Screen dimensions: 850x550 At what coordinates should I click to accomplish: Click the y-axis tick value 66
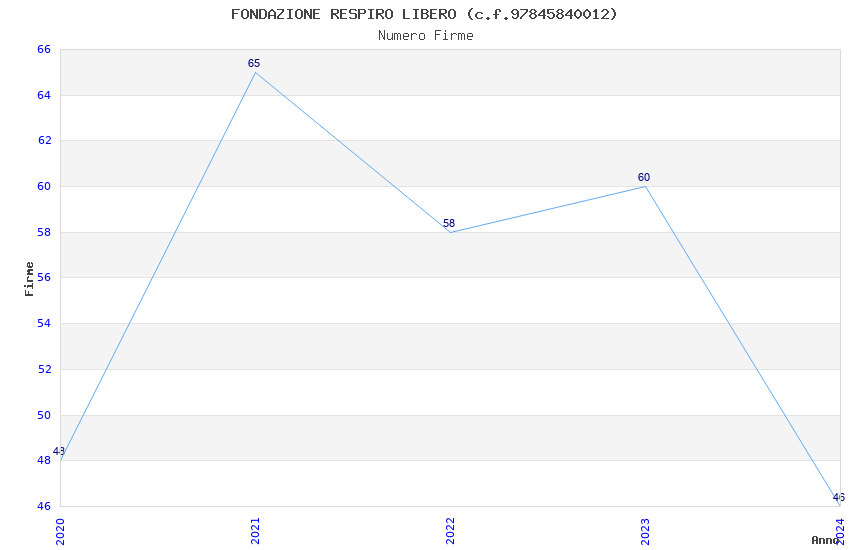(x=44, y=49)
